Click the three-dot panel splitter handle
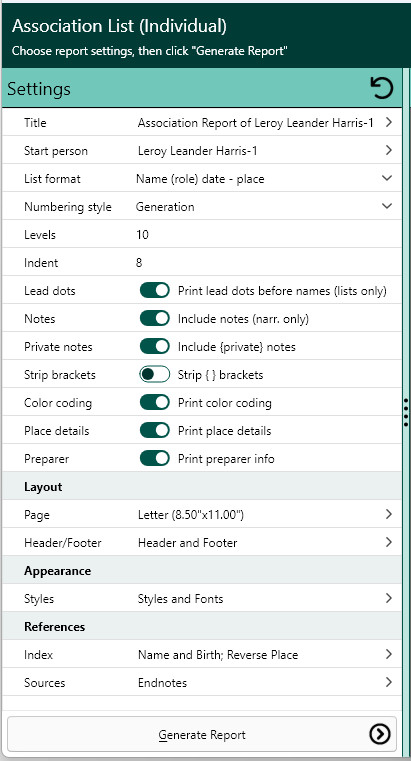This screenshot has height=761, width=411. pyautogui.click(x=406, y=412)
